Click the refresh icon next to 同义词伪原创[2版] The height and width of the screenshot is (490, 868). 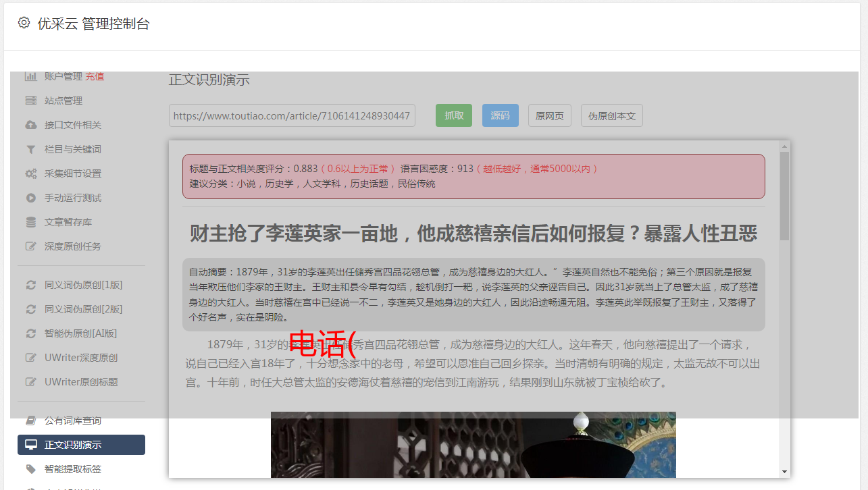31,309
